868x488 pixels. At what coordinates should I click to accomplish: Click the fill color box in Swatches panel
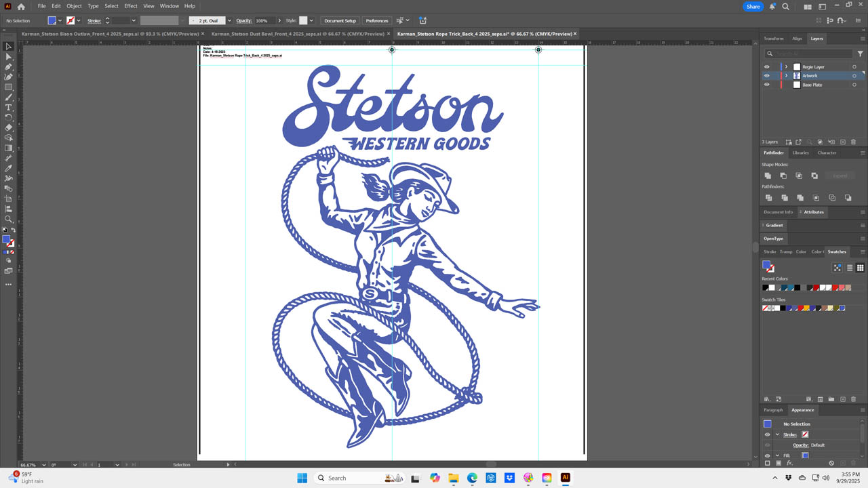(766, 265)
